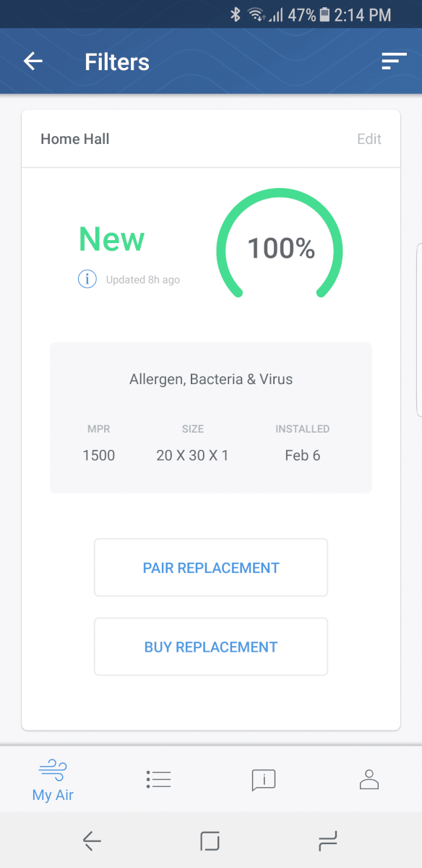Open the My Air tab
This screenshot has height=868, width=422.
(53, 780)
